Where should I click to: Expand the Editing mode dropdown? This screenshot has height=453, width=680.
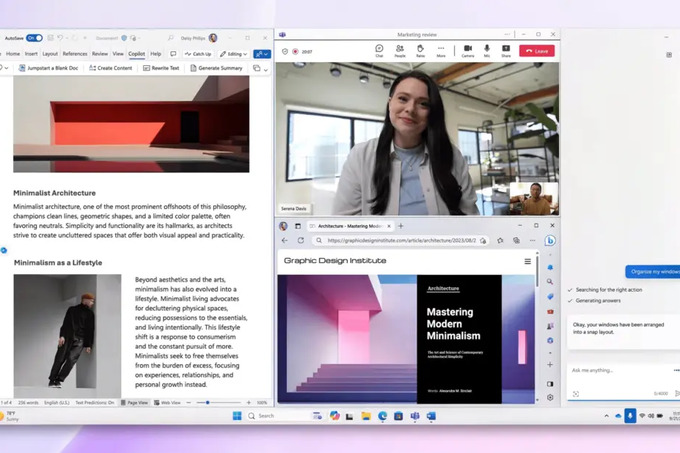click(x=234, y=54)
